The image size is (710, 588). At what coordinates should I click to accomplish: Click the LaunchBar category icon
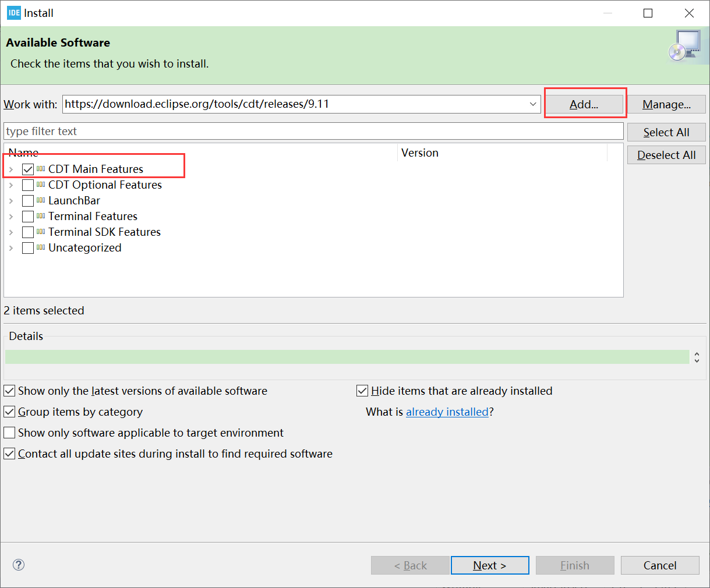[x=41, y=200]
